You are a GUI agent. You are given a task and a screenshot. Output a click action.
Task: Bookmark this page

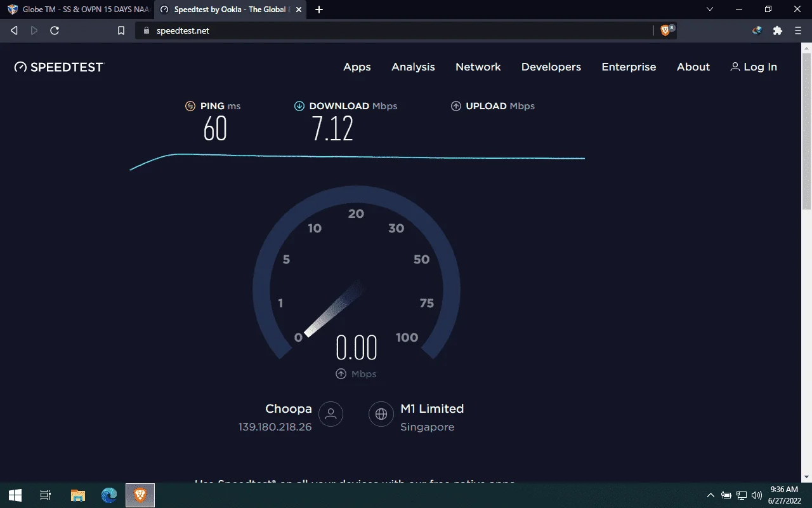pyautogui.click(x=121, y=30)
